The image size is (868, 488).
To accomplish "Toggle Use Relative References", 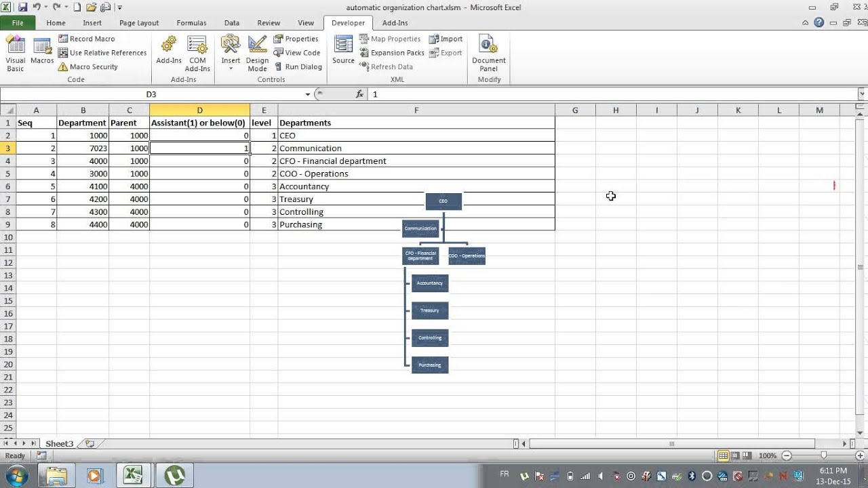I will [x=102, y=52].
